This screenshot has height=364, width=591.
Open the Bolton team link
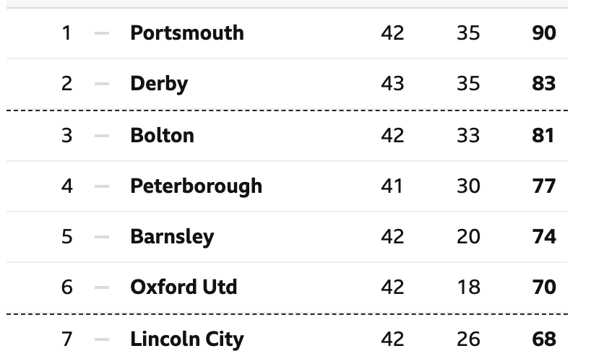click(x=162, y=135)
